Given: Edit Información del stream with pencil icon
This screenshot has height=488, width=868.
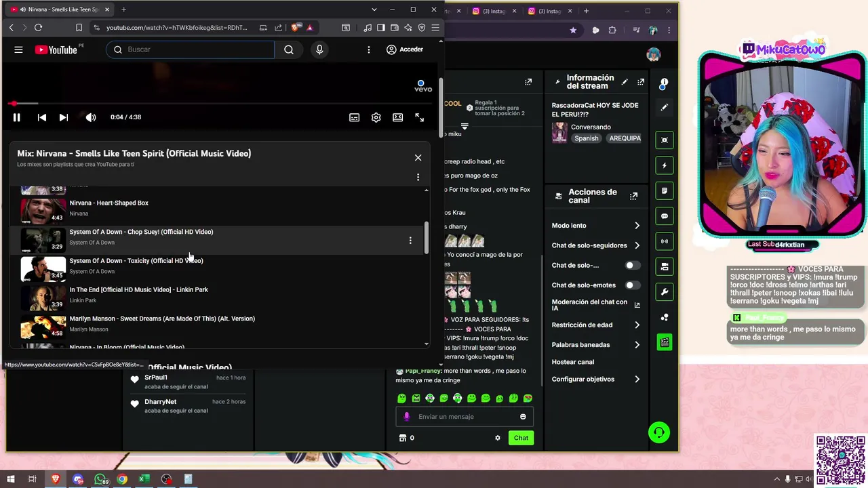Looking at the screenshot, I should point(625,82).
